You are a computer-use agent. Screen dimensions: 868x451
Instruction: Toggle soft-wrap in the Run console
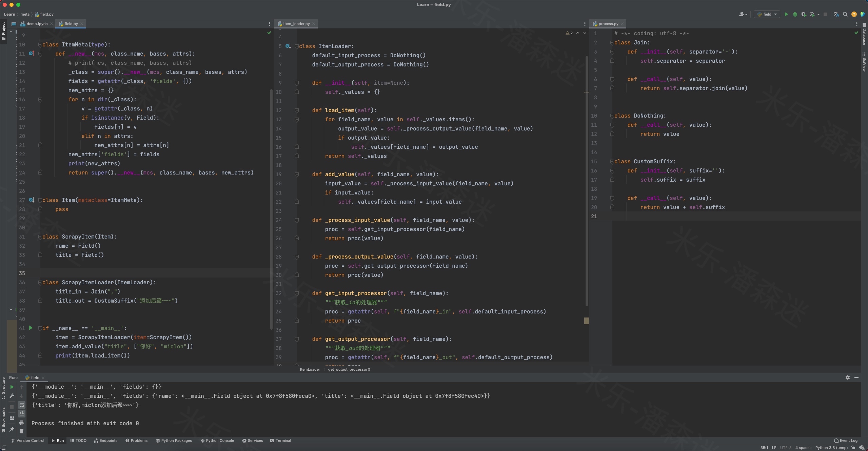click(x=22, y=405)
